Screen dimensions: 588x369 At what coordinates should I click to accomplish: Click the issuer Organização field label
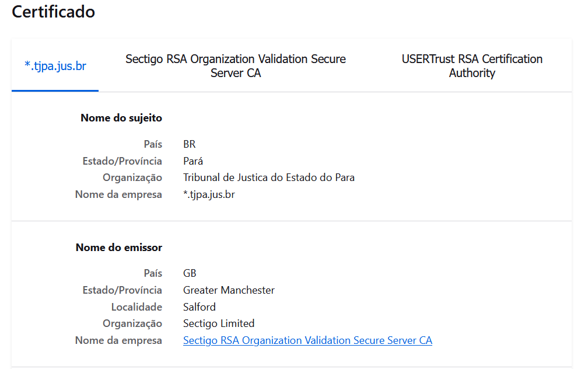pos(132,323)
